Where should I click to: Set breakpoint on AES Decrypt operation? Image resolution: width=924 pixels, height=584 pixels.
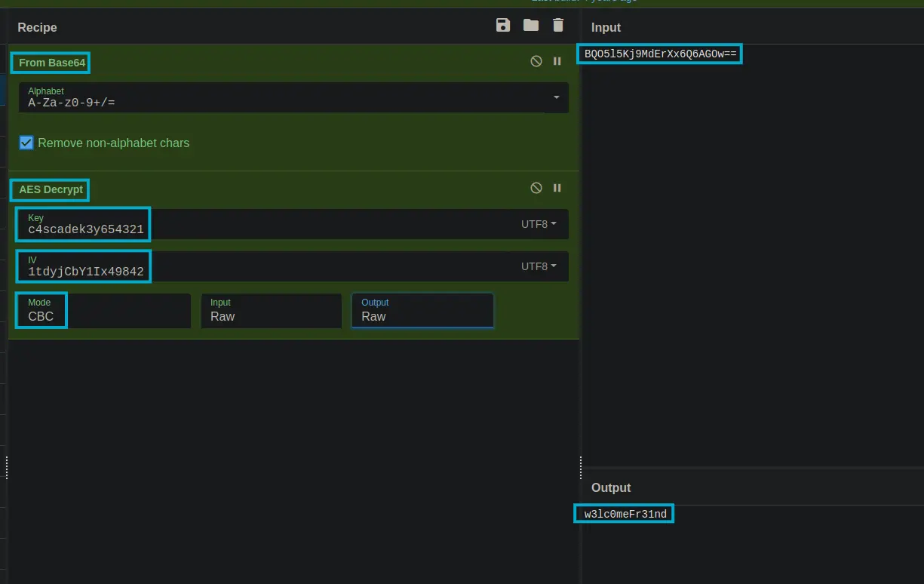click(557, 189)
